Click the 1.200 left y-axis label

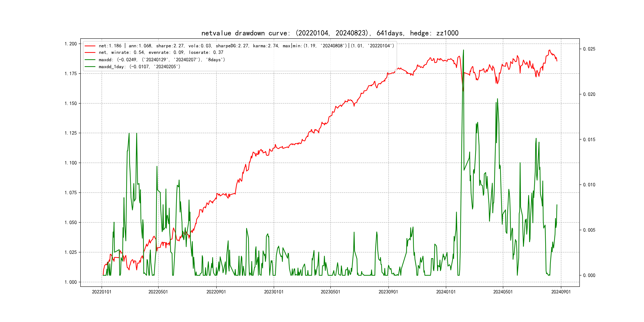point(71,44)
